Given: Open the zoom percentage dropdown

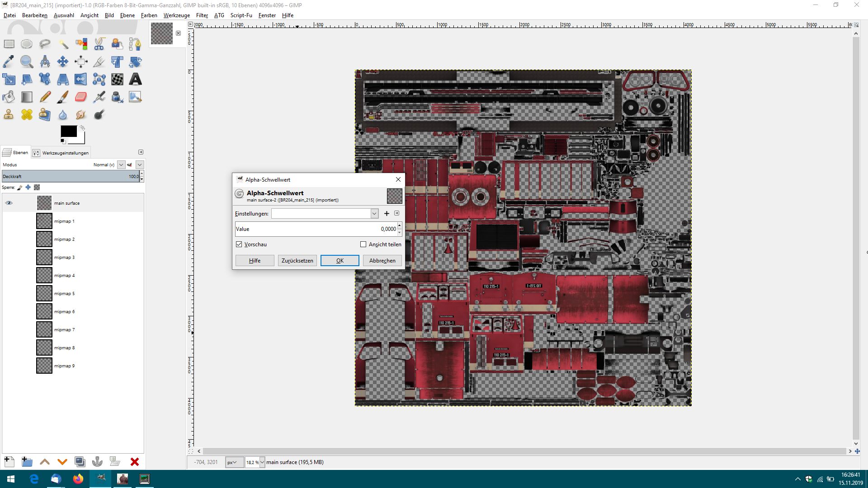Looking at the screenshot, I should [262, 462].
